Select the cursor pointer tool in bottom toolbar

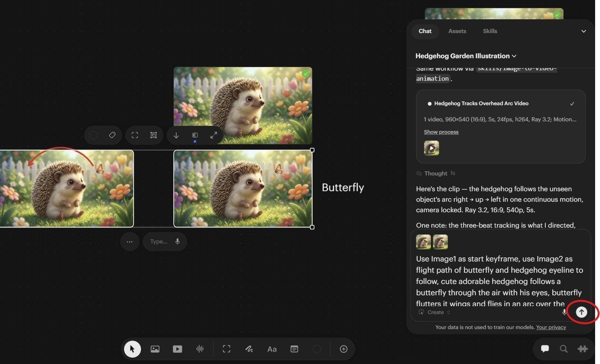click(132, 349)
